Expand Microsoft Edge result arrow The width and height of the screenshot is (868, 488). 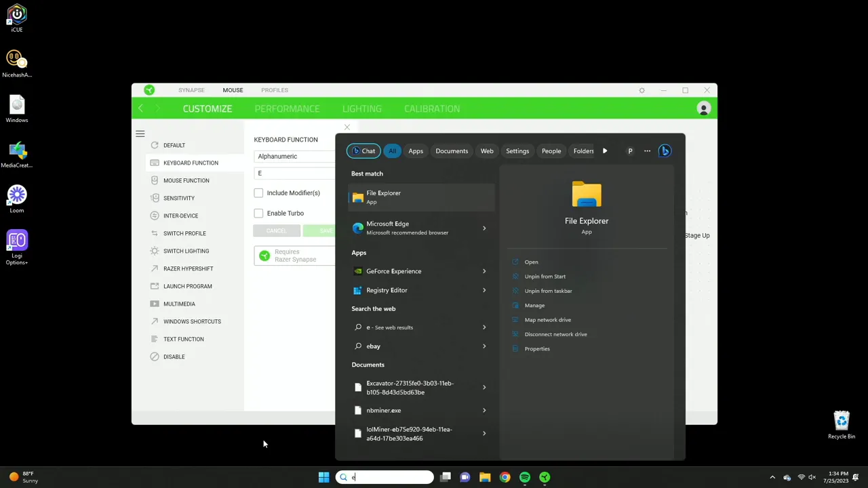(x=484, y=228)
